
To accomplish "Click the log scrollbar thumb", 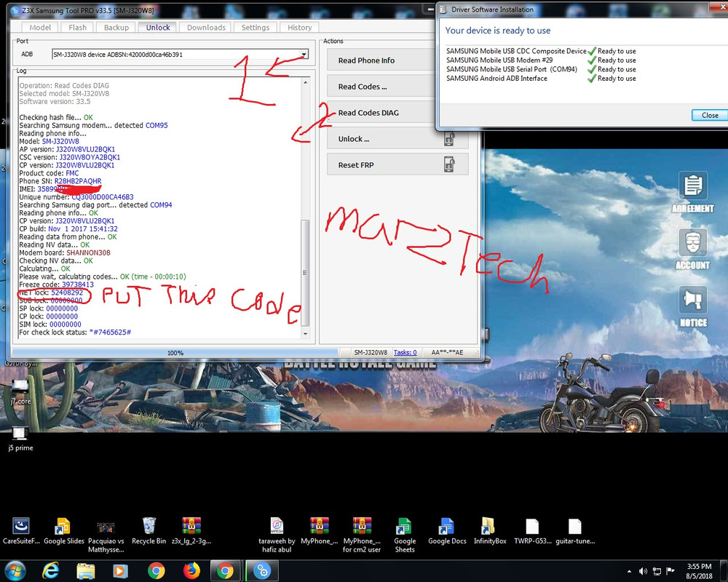I will (305, 272).
